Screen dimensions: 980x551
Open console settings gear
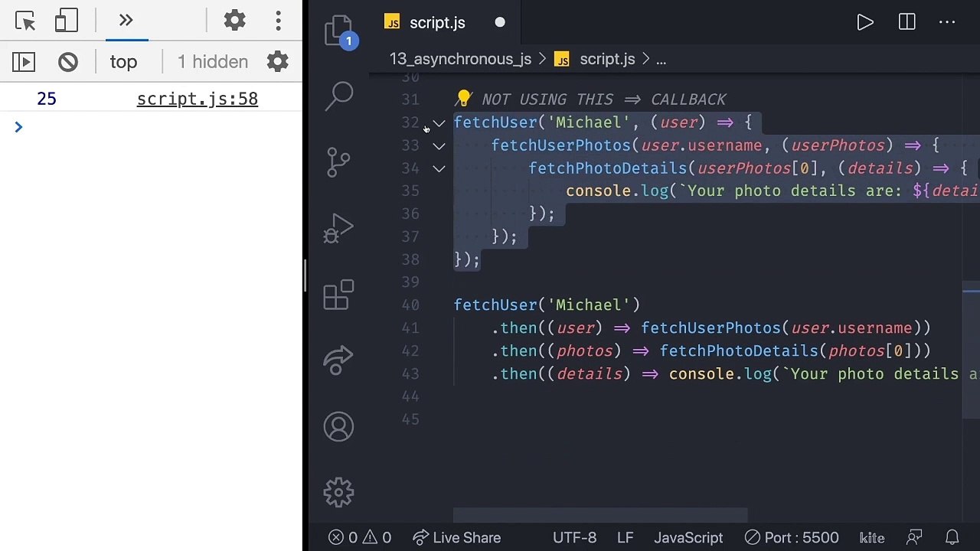pyautogui.click(x=277, y=61)
